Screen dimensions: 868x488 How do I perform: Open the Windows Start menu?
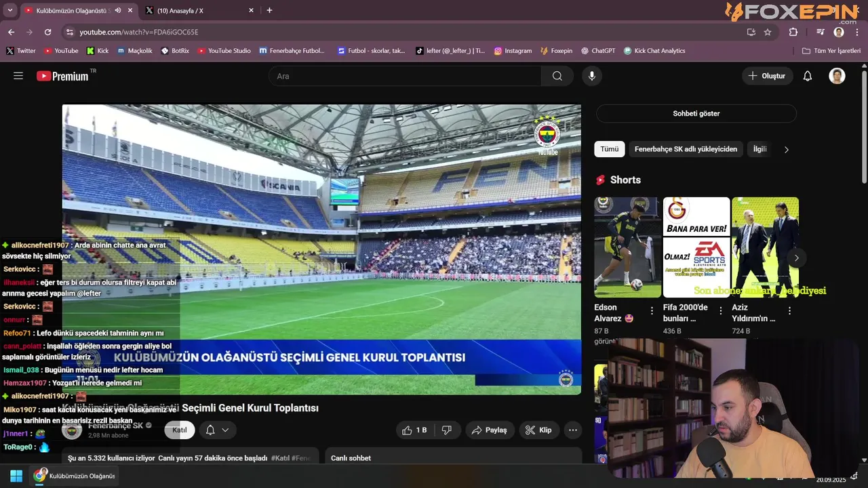[16, 476]
